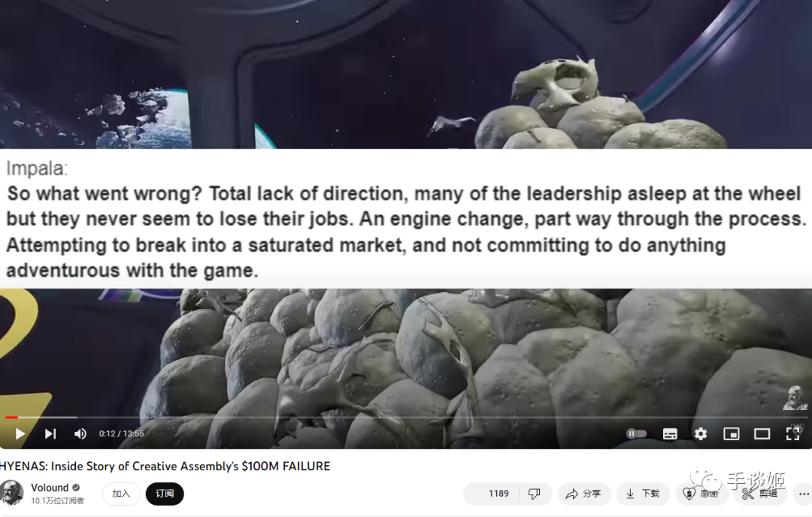Play the video

click(x=20, y=433)
